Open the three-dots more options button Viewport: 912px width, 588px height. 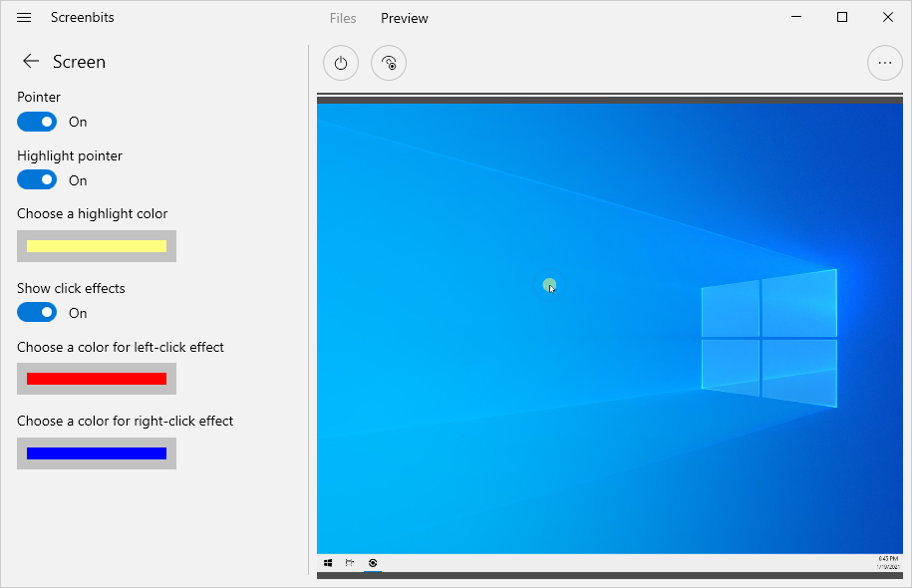[x=885, y=63]
